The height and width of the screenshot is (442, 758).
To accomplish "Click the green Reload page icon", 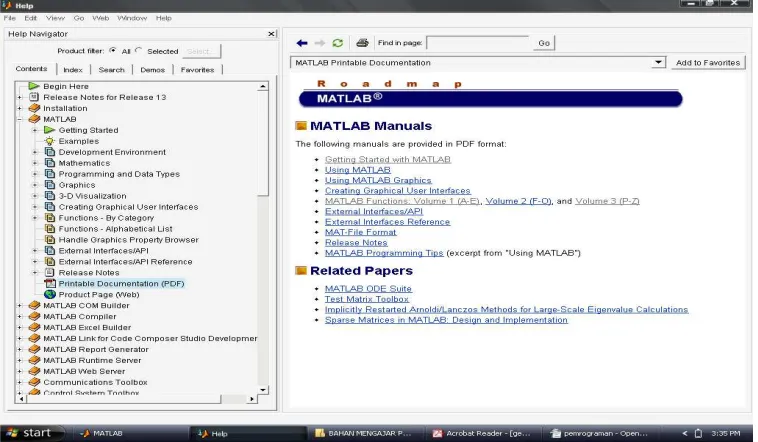I will tap(337, 43).
